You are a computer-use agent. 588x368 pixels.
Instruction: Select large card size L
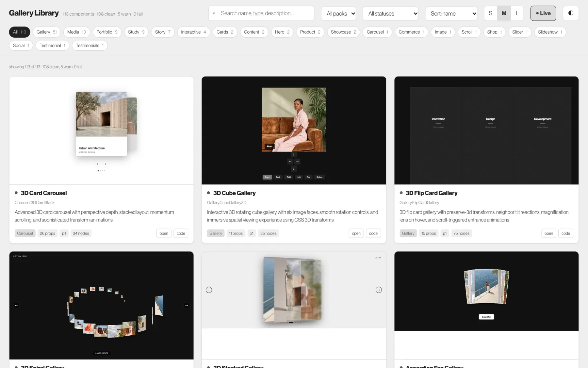(517, 13)
